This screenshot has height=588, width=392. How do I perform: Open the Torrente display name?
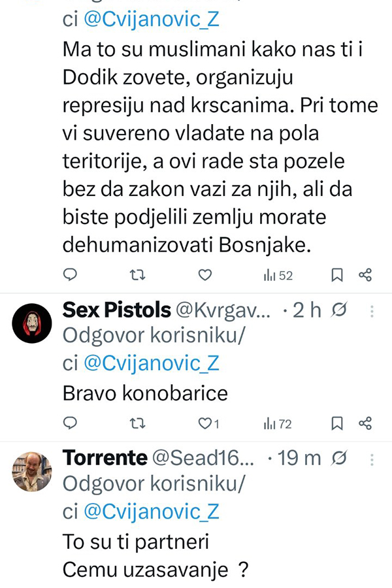coord(105,458)
